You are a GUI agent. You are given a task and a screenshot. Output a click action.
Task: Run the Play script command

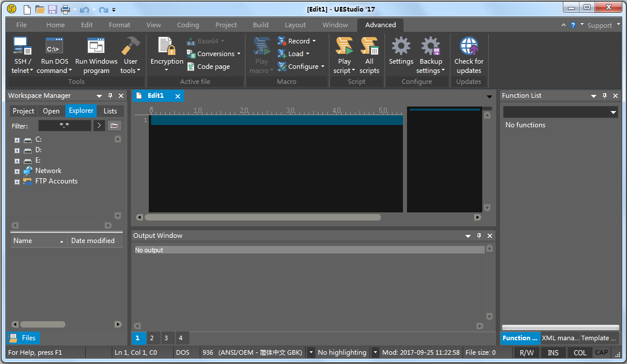coord(344,55)
